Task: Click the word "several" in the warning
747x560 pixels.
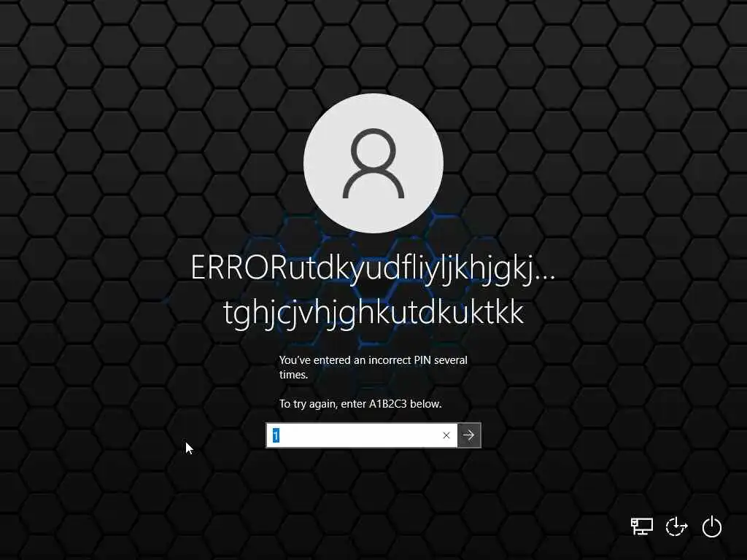Action: [451, 360]
